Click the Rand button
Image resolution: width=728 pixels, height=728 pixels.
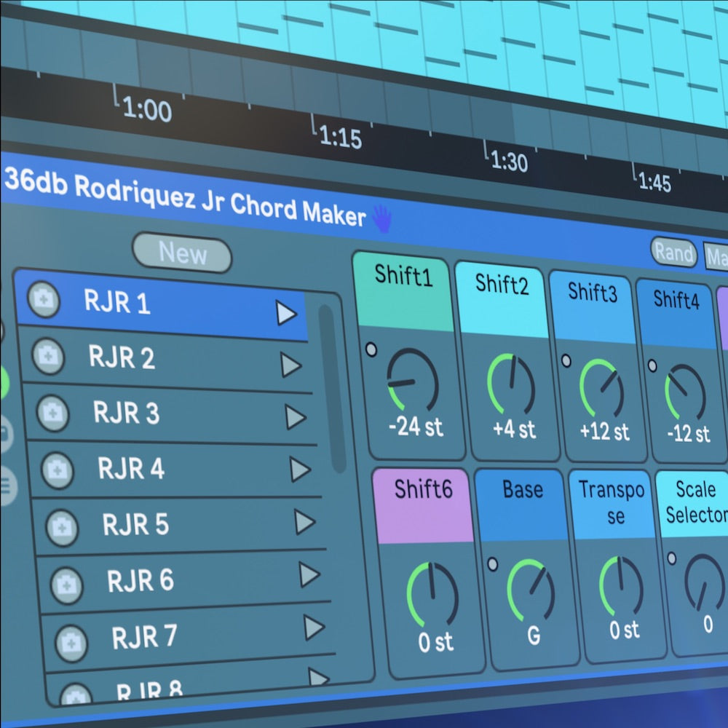coord(673,252)
